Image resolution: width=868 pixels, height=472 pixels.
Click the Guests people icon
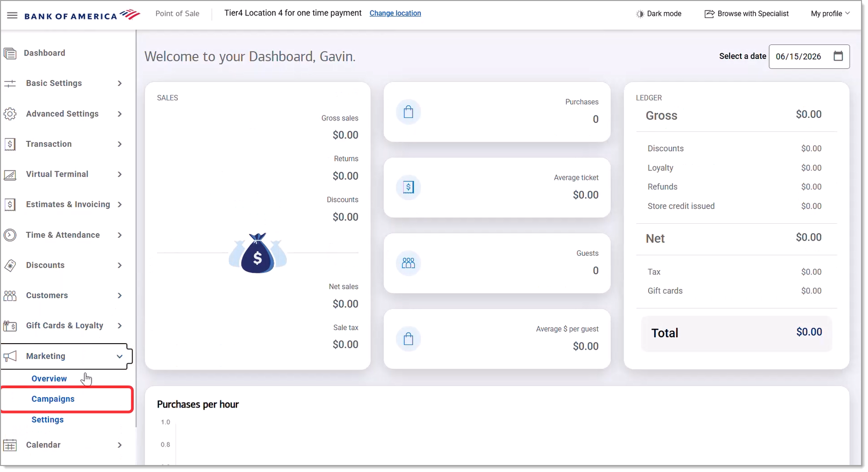408,263
